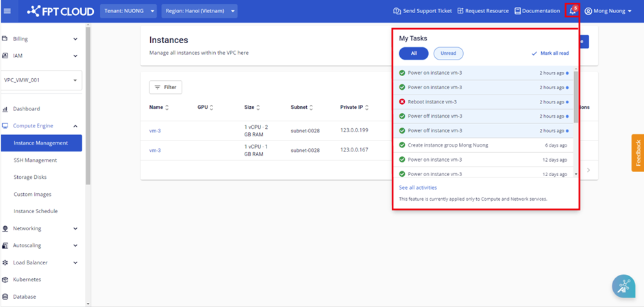Open the Region: Hanoi (Vietnam) dropdown

point(199,11)
